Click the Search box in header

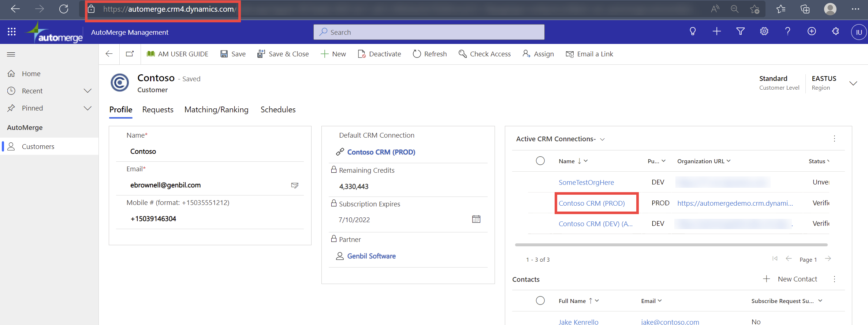pyautogui.click(x=429, y=32)
